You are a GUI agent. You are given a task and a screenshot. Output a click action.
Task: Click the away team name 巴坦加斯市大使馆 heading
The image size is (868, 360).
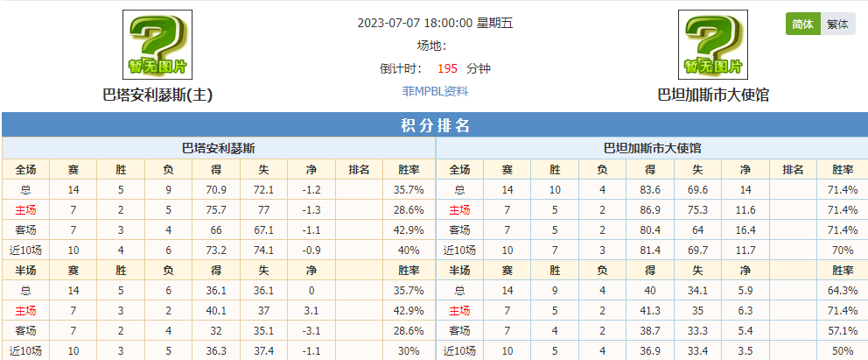click(713, 95)
